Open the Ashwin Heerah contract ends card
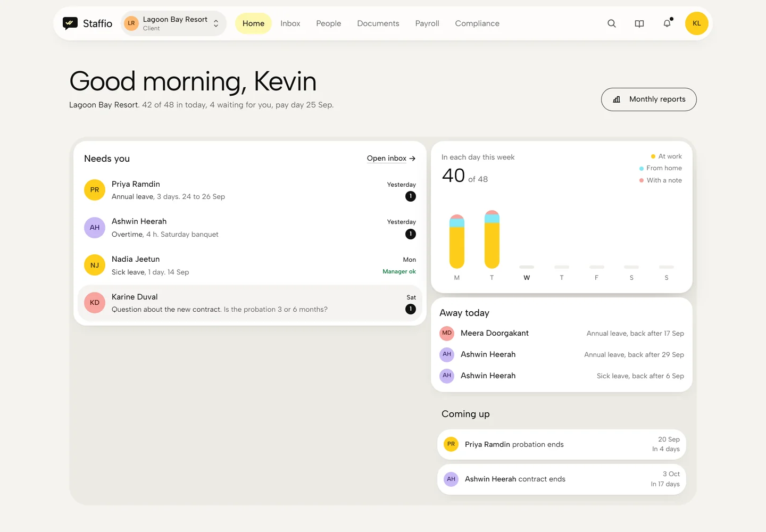Screen dimensions: 766x532 (x=562, y=479)
